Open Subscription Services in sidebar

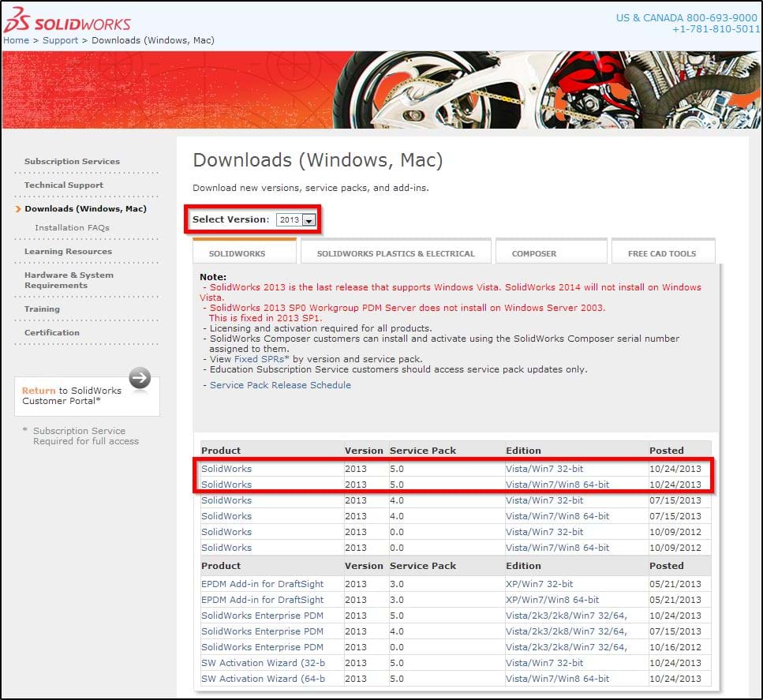(72, 162)
